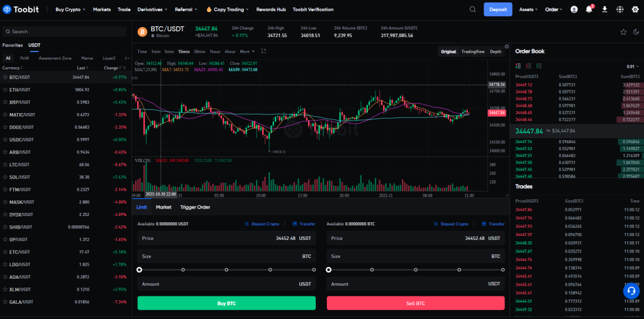Click Sell BTC button
Screen dimensions: 644x319
tap(416, 303)
